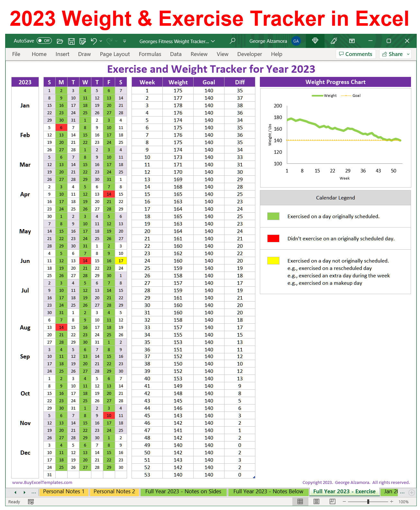Switch to Personal Notes 2 sheet

114,492
